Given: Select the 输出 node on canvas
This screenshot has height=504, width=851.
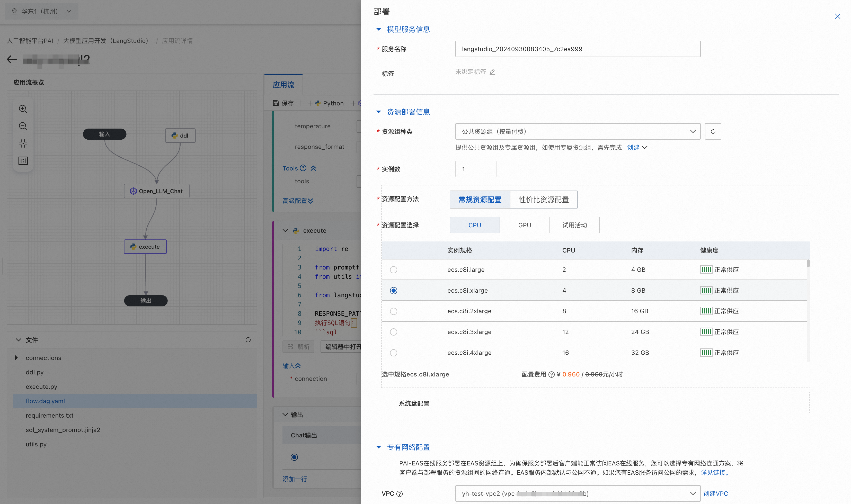Looking at the screenshot, I should (x=146, y=301).
